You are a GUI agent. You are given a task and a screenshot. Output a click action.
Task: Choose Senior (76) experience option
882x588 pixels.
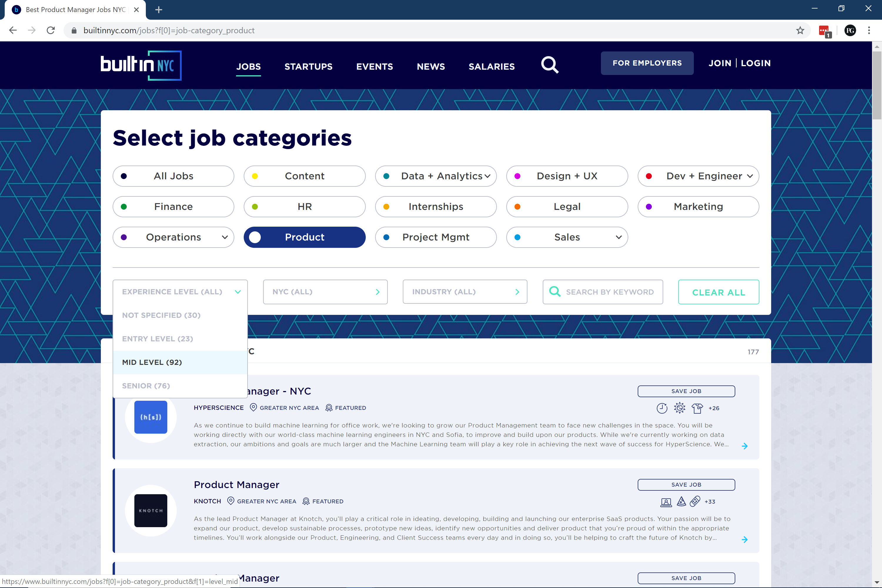[180, 386]
